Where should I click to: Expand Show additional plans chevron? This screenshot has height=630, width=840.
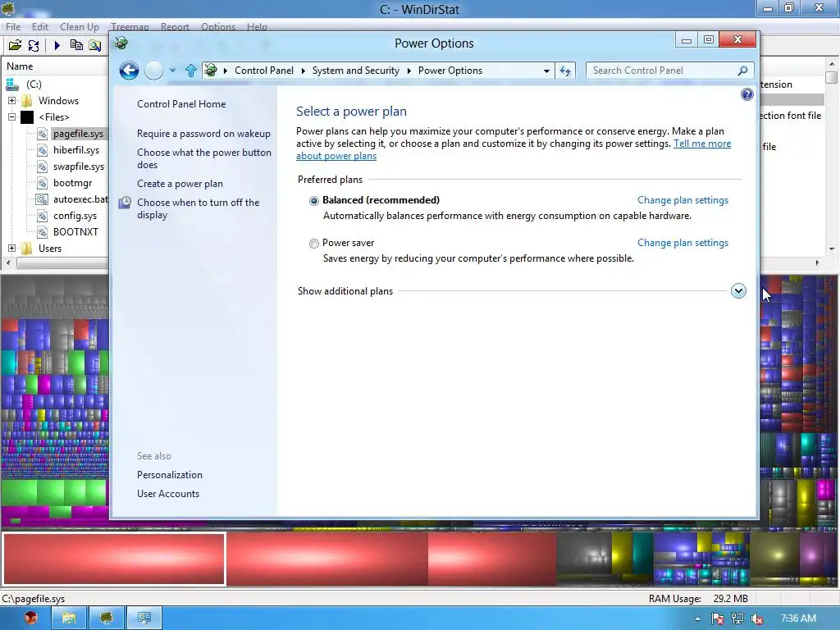pyautogui.click(x=738, y=291)
